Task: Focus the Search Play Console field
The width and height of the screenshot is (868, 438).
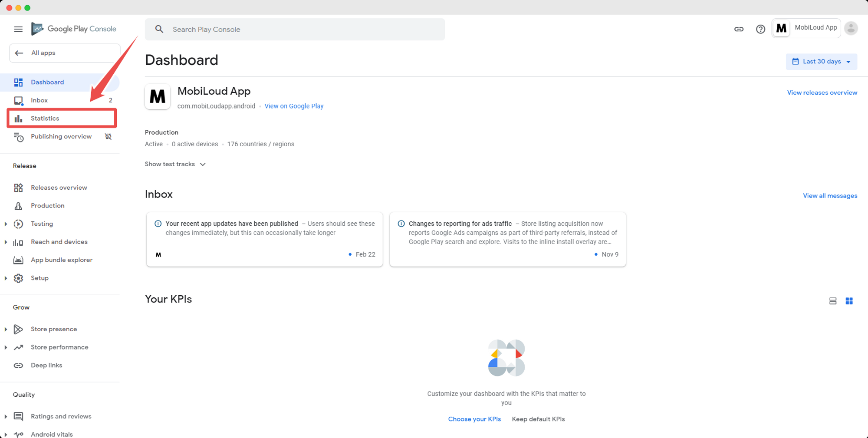Action: (295, 29)
